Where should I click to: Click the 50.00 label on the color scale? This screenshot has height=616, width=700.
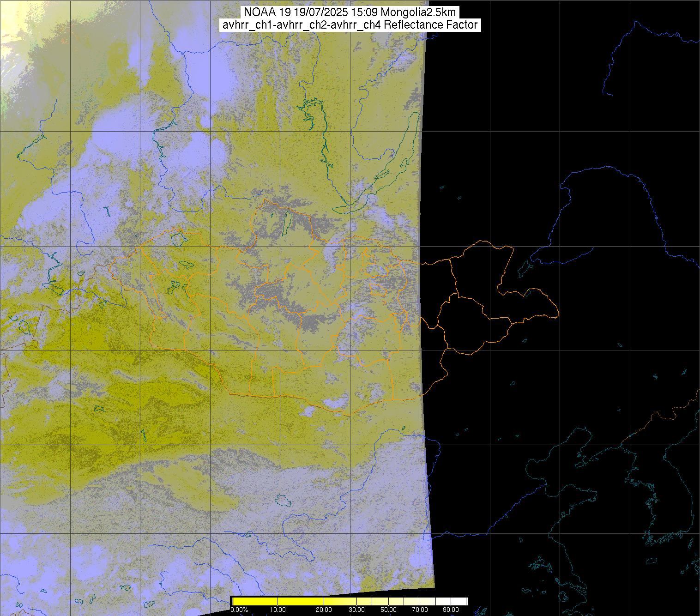(x=388, y=610)
